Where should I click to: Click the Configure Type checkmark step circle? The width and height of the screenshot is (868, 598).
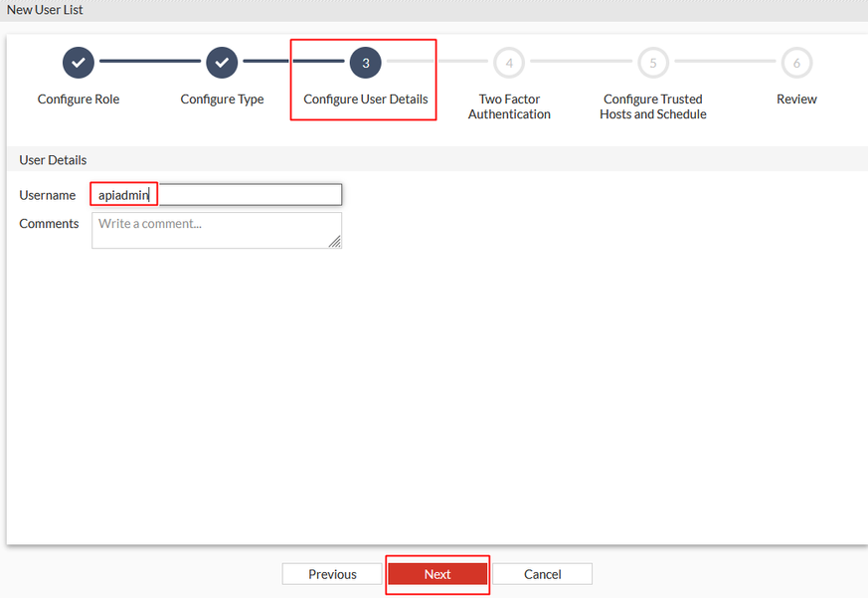click(x=222, y=63)
